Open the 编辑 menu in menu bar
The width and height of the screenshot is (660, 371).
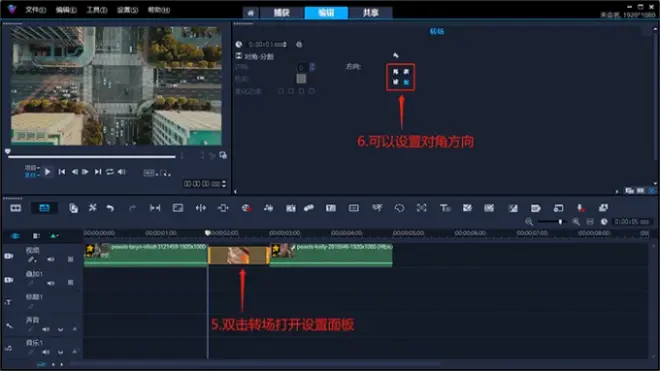[x=66, y=10]
